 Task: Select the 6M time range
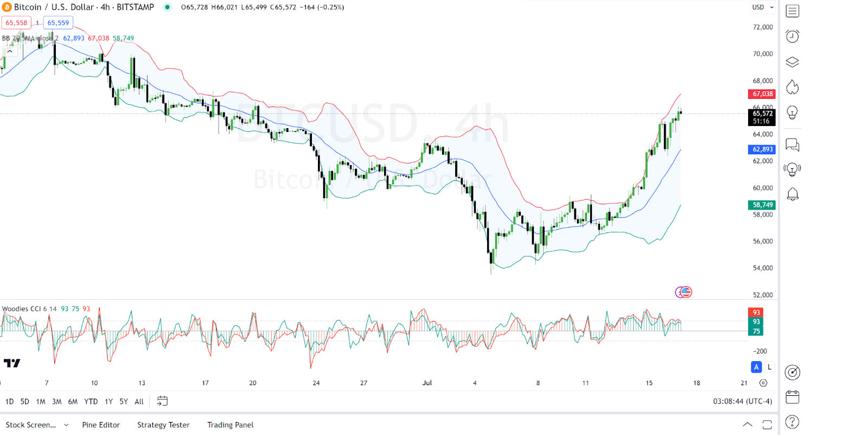[x=73, y=401]
